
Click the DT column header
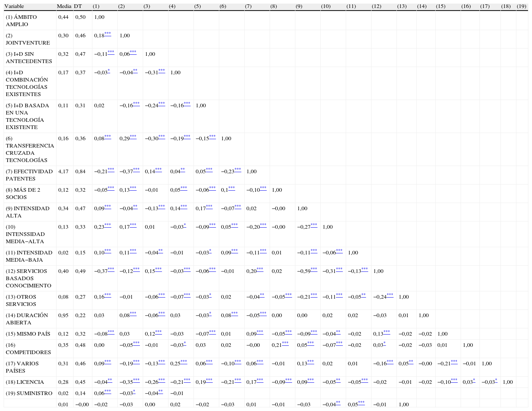(78, 6)
